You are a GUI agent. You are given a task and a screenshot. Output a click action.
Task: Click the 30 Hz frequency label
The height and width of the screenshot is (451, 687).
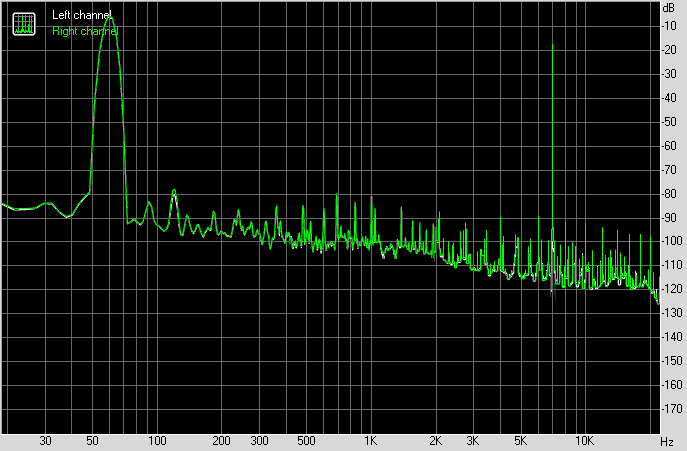[x=46, y=441]
